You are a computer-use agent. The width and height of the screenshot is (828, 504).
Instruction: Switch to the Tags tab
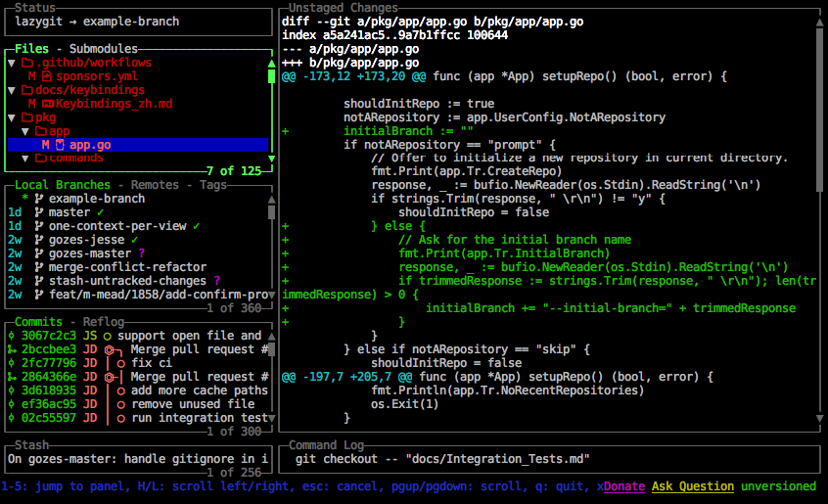(x=211, y=185)
